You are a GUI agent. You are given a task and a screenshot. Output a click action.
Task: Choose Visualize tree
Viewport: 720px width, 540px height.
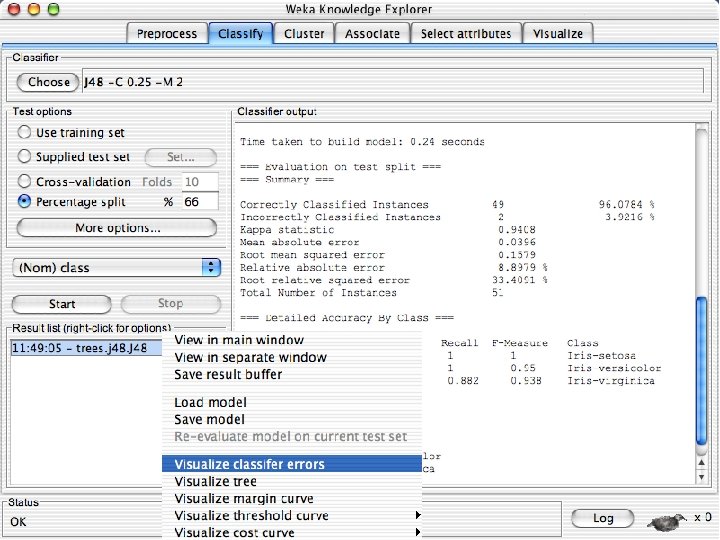pyautogui.click(x=292, y=481)
